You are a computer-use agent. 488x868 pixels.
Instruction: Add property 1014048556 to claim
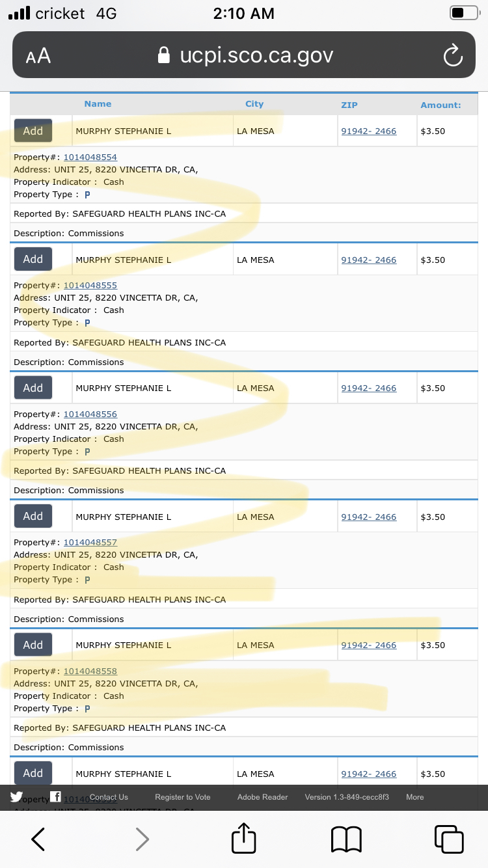[x=33, y=388]
